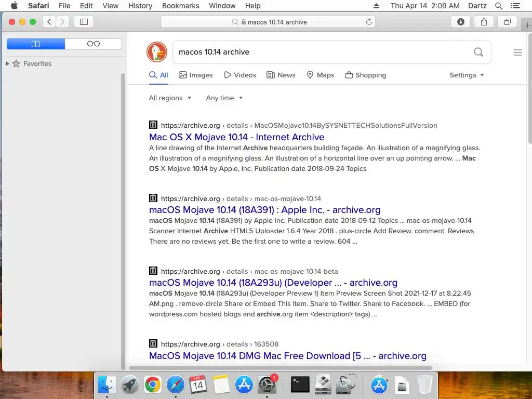Click the Safari address bar
This screenshot has width=532, height=399.
pyautogui.click(x=268, y=22)
